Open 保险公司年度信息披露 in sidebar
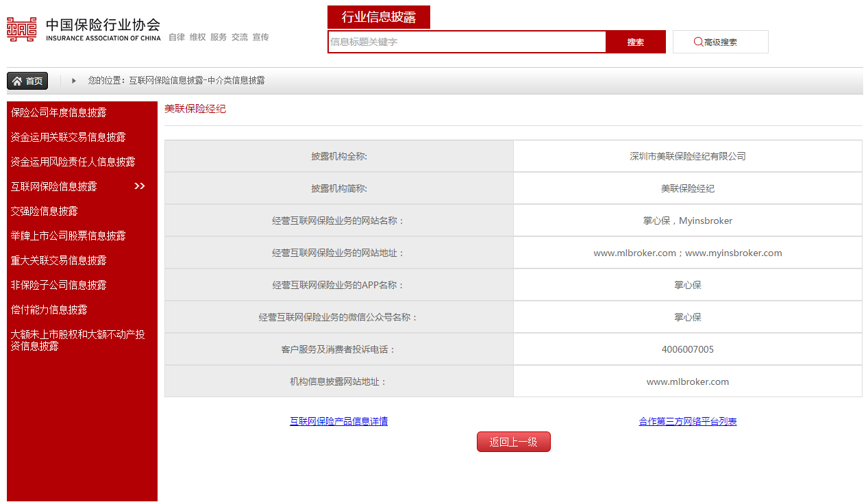 tap(59, 112)
